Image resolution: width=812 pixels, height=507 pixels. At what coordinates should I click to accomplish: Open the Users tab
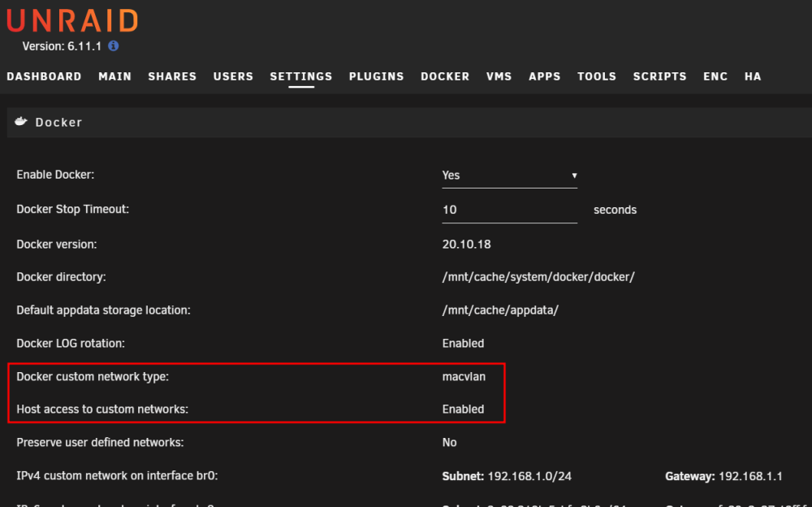[233, 76]
